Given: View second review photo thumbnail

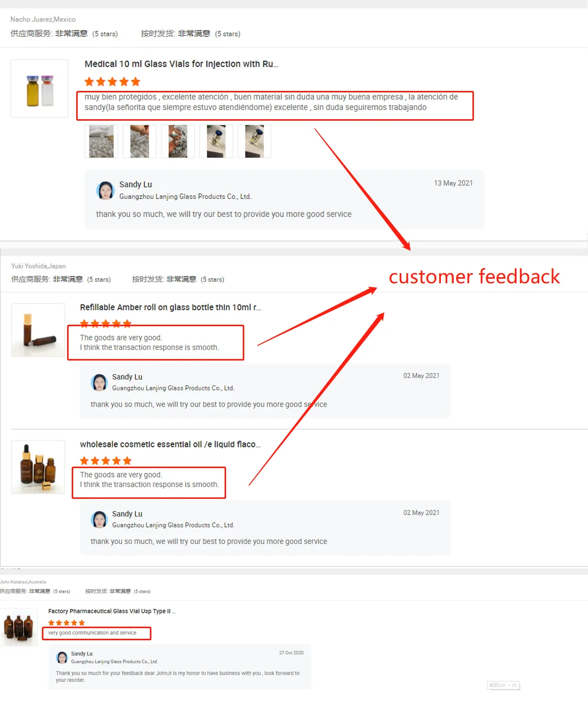Looking at the screenshot, I should pyautogui.click(x=140, y=141).
